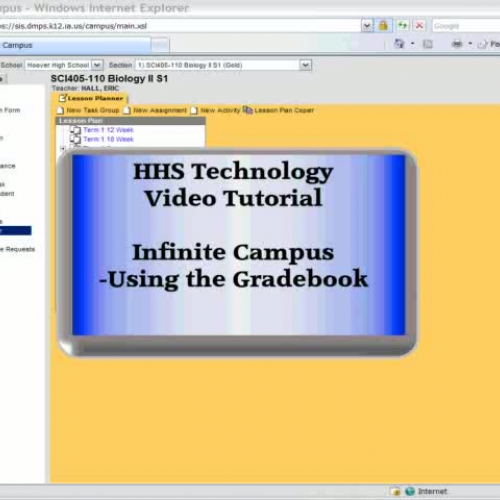Viewport: 500px width, 500px height.
Task: Open the Term 1 18 Week link
Action: click(x=108, y=139)
